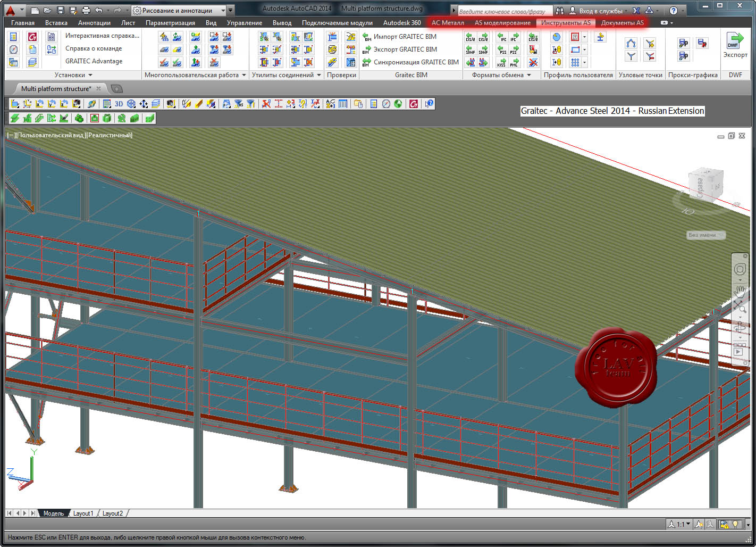Screen dimensions: 756x547
Task: Click the top-left icon in Узловые точки panel
Action: (x=631, y=43)
